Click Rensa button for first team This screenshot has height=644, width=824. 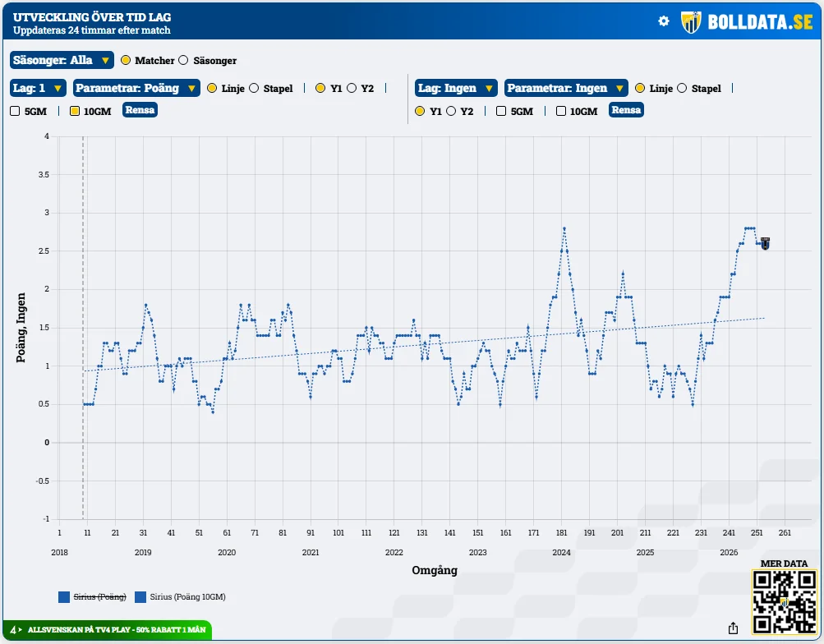pos(140,110)
